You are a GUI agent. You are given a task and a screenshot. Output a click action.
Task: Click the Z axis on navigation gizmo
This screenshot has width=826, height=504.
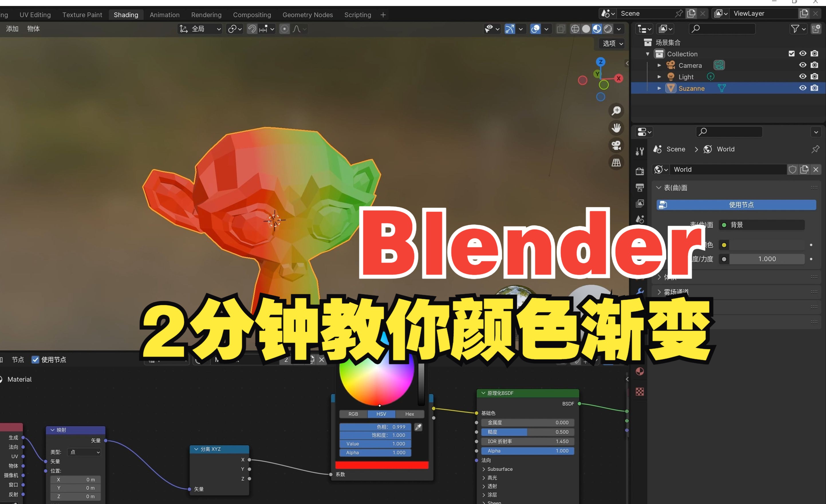[600, 62]
